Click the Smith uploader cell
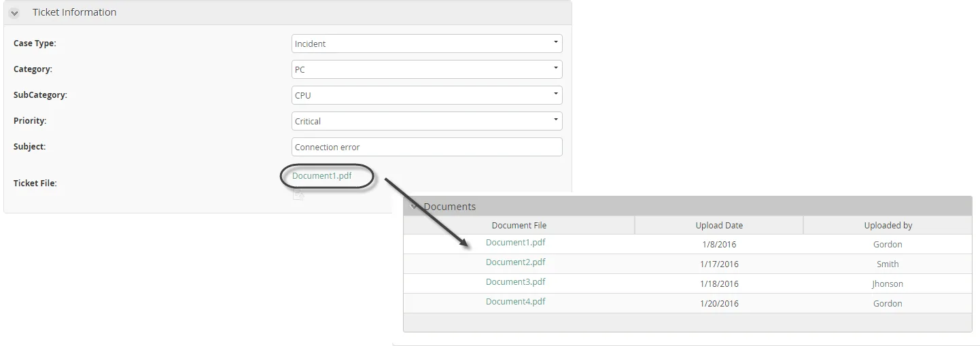The height and width of the screenshot is (346, 980). 888,264
